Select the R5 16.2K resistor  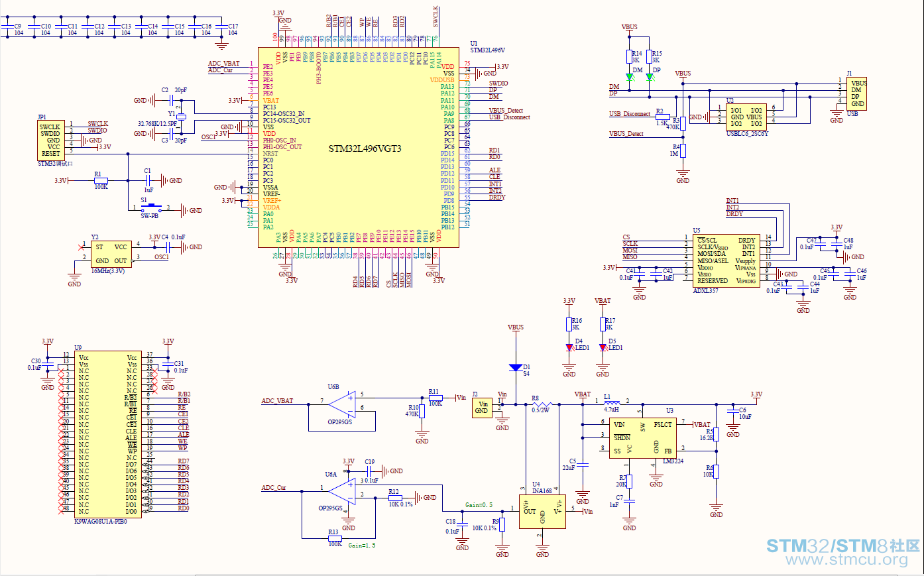point(716,435)
